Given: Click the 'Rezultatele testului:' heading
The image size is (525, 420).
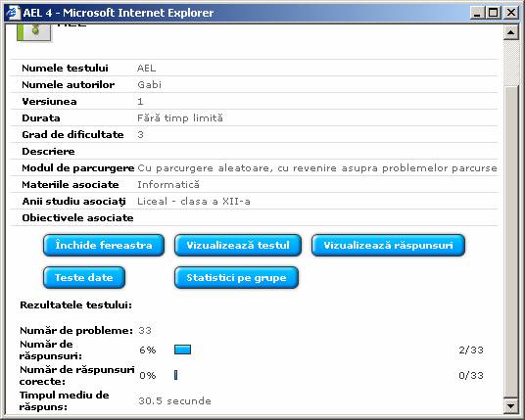Looking at the screenshot, I should [x=76, y=304].
